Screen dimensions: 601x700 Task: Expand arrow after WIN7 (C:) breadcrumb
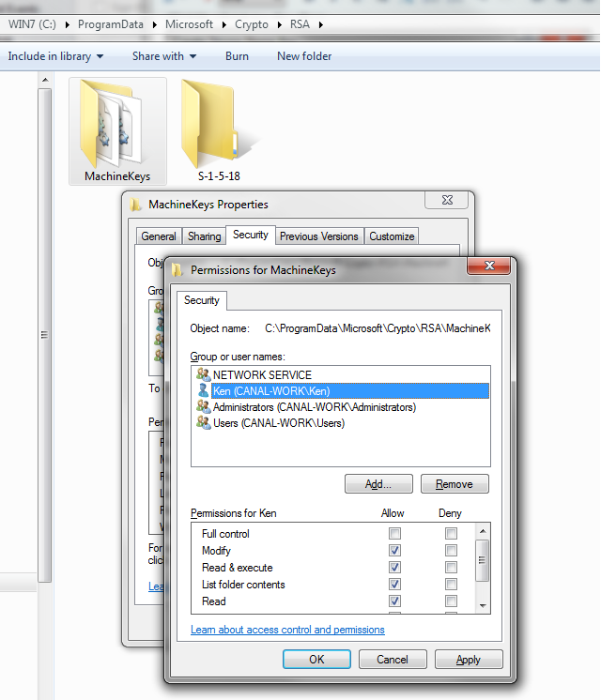(x=67, y=24)
